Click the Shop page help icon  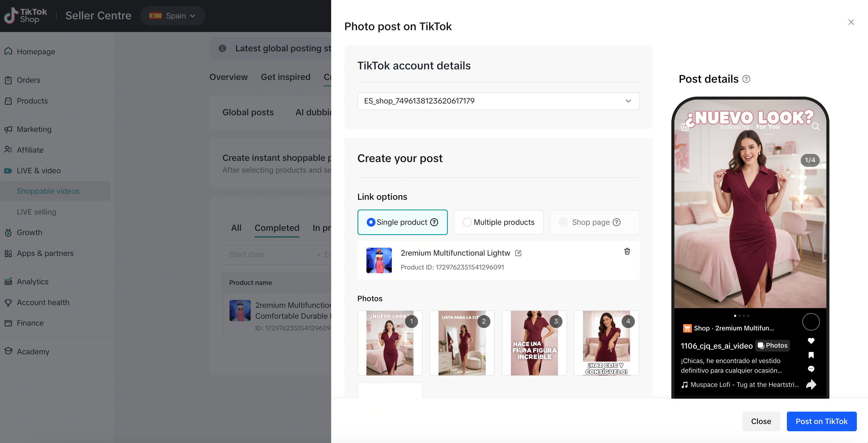pos(616,222)
